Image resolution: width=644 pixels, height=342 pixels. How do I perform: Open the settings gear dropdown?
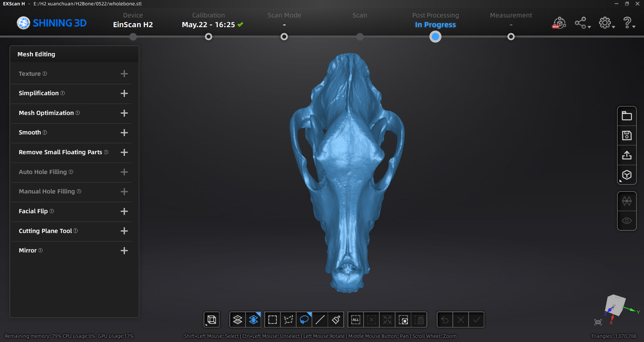point(606,23)
